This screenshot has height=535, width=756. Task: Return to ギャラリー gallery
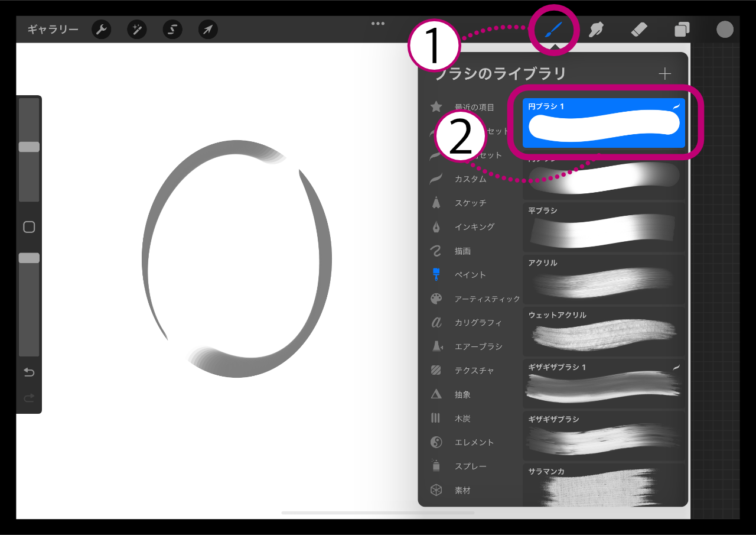tap(53, 30)
